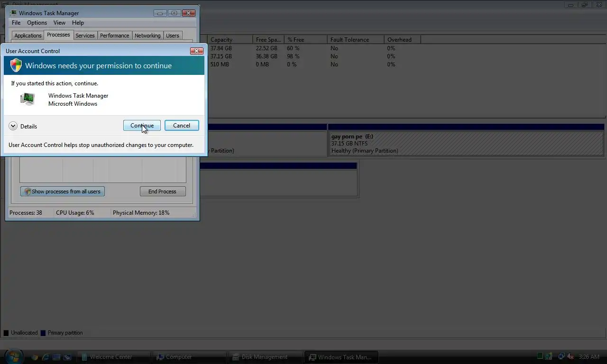Click the Windows Task Manager taskbar button

pyautogui.click(x=341, y=357)
